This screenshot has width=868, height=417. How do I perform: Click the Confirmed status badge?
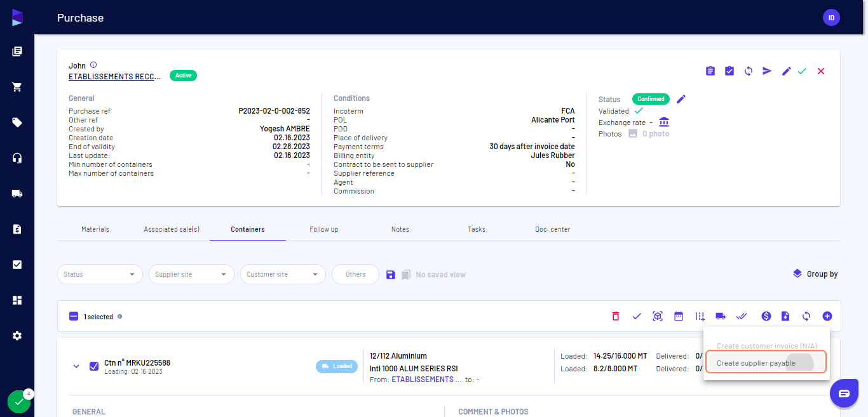[x=651, y=99]
